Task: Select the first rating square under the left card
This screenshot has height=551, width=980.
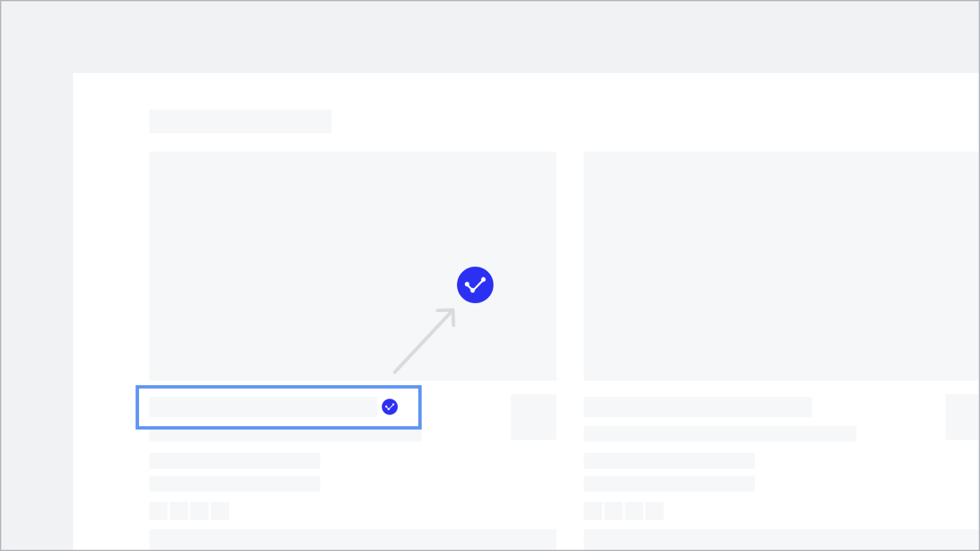Action: click(x=159, y=511)
